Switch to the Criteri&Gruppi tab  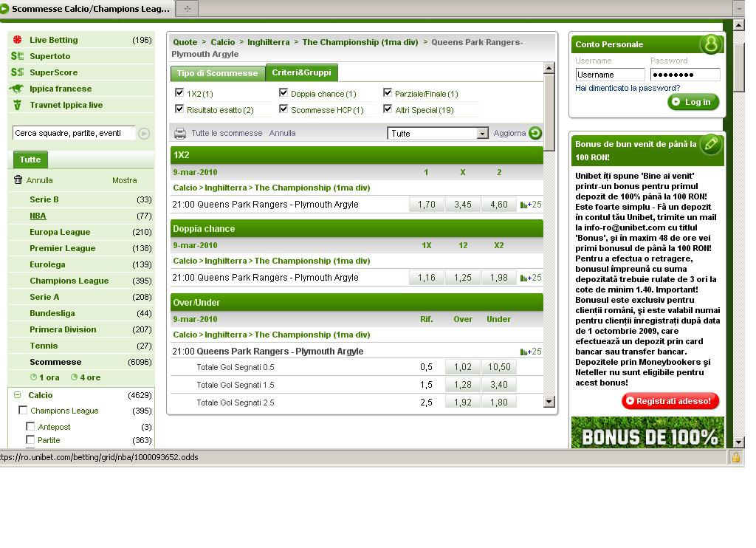301,72
